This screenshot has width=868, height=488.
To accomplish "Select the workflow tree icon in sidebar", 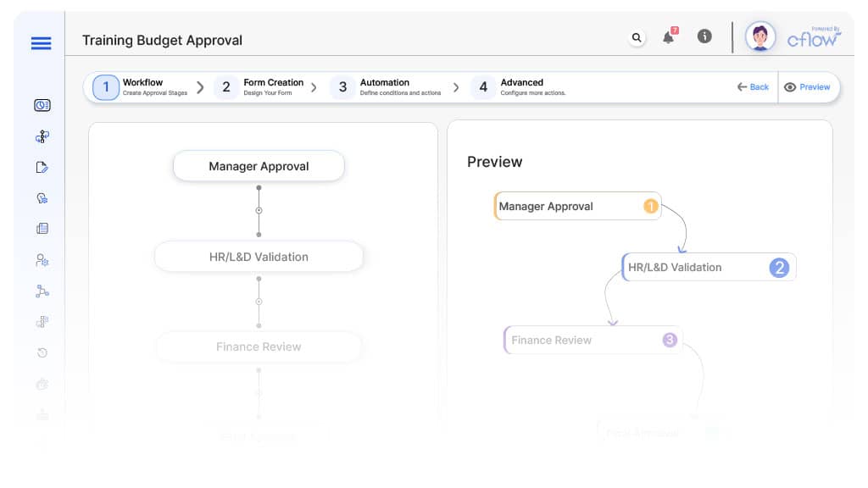I will (x=42, y=136).
